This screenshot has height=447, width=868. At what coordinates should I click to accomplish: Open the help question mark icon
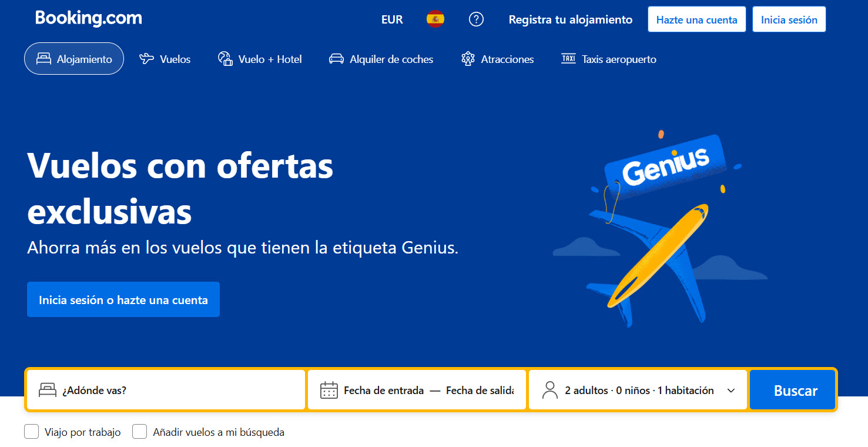476,19
